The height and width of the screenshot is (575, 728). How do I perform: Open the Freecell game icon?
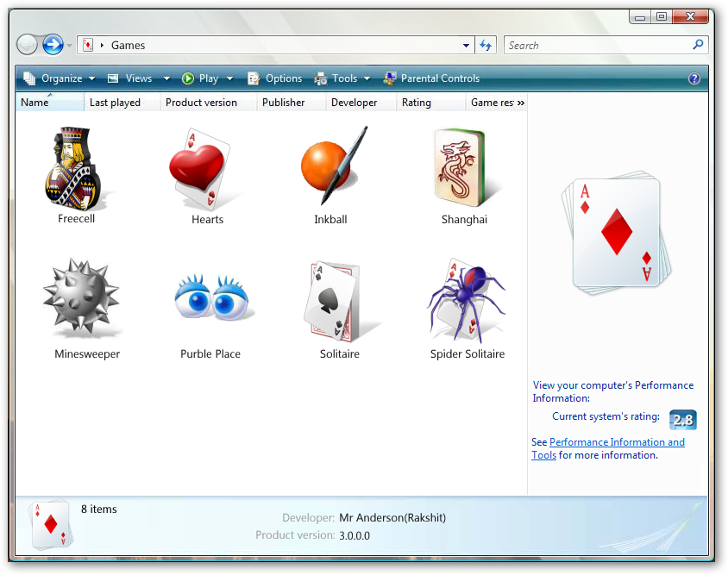tap(74, 168)
